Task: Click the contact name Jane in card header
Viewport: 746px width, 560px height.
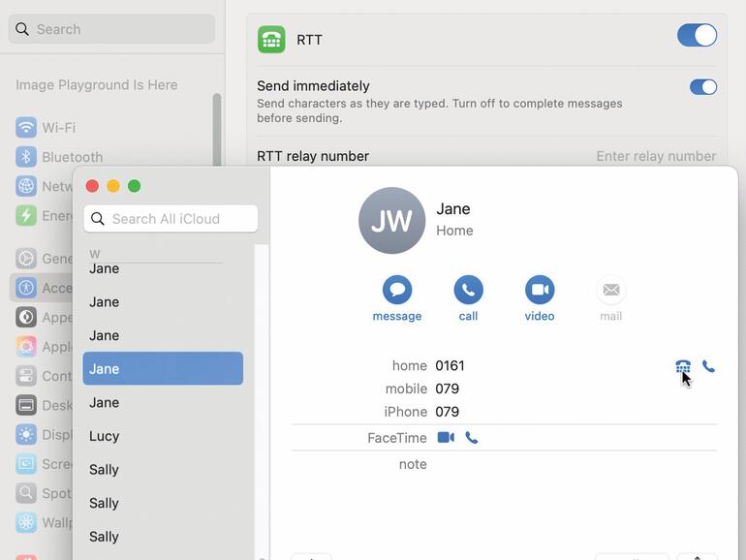Action: click(453, 209)
